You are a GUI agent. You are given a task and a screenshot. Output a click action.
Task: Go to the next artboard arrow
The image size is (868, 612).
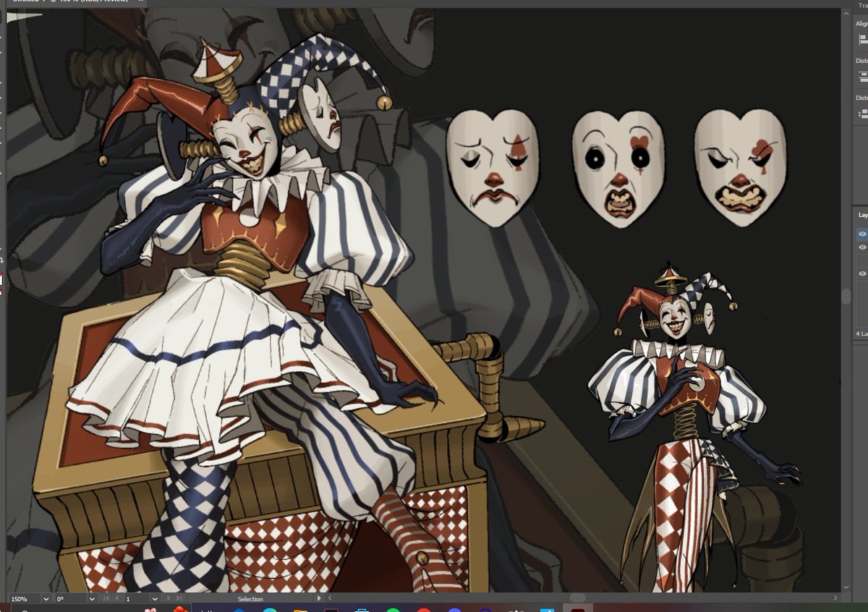pos(169,599)
